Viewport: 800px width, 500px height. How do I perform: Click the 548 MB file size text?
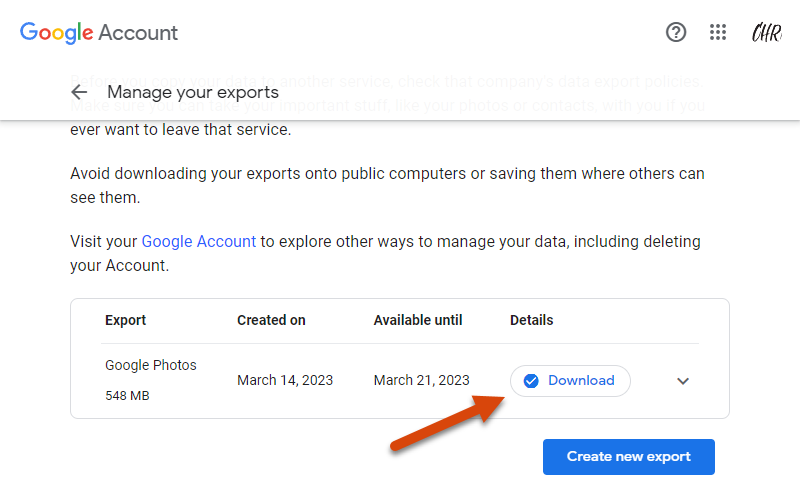click(127, 396)
